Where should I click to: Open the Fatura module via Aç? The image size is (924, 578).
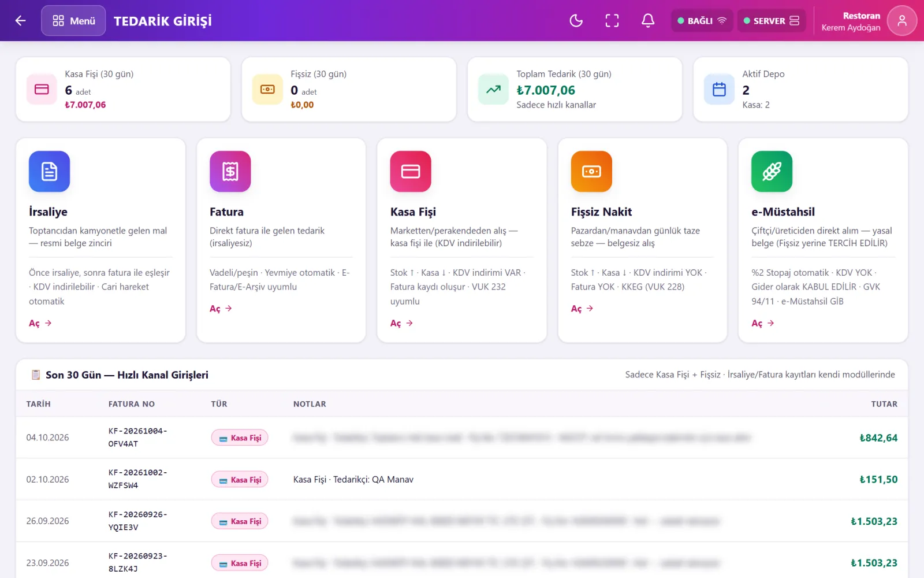click(221, 309)
